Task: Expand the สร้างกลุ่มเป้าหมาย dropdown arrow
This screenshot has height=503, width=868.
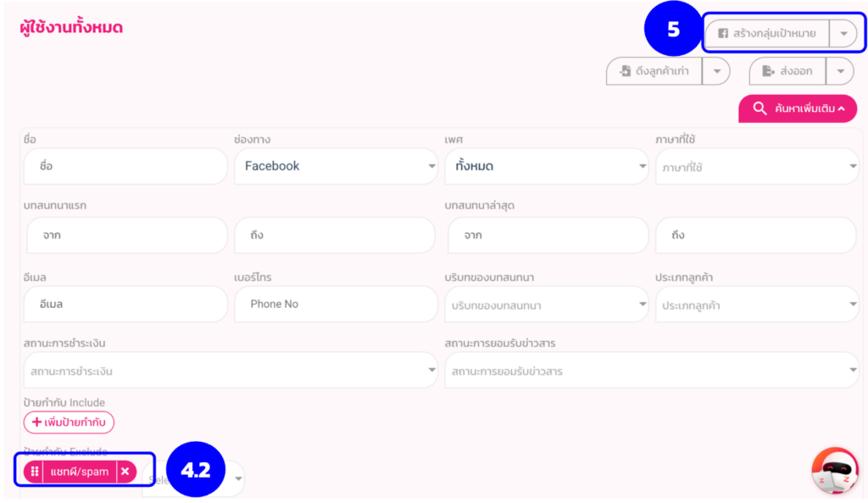Action: pos(843,34)
